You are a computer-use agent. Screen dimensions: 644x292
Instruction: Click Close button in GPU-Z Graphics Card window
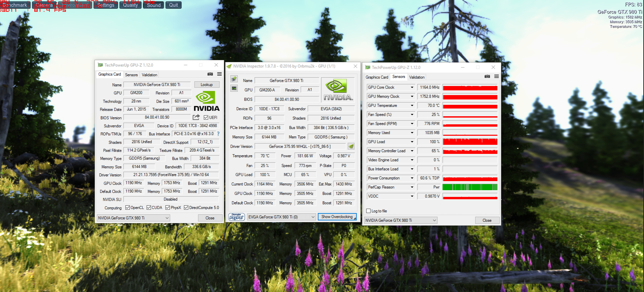(210, 218)
